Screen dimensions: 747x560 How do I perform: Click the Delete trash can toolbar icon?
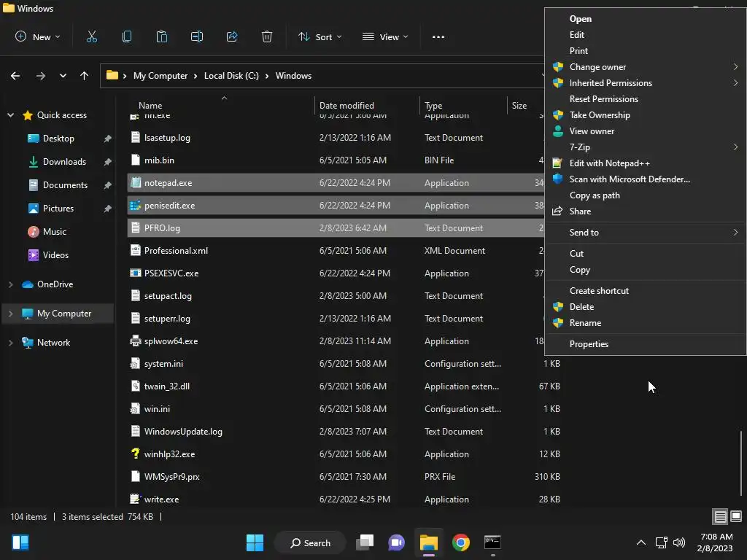tap(267, 36)
